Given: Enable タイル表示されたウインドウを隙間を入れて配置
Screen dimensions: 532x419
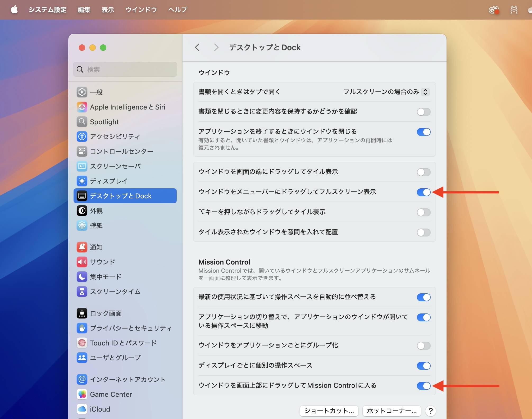Looking at the screenshot, I should coord(424,232).
